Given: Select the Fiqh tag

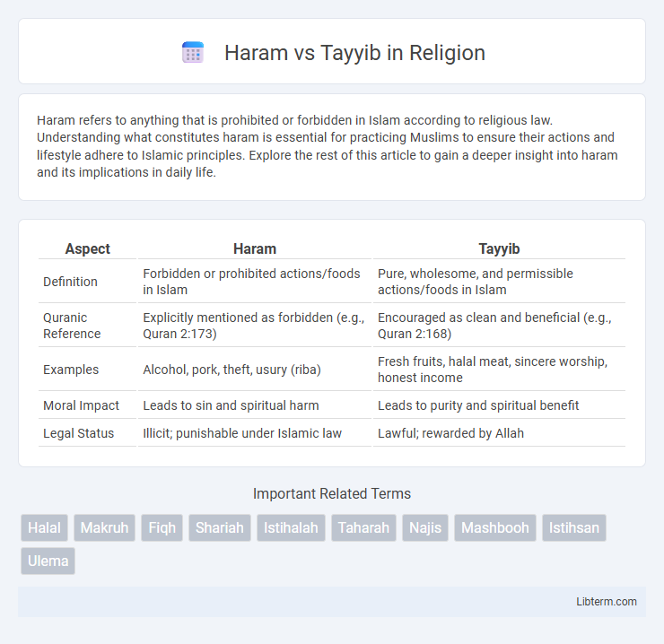Looking at the screenshot, I should (x=162, y=527).
